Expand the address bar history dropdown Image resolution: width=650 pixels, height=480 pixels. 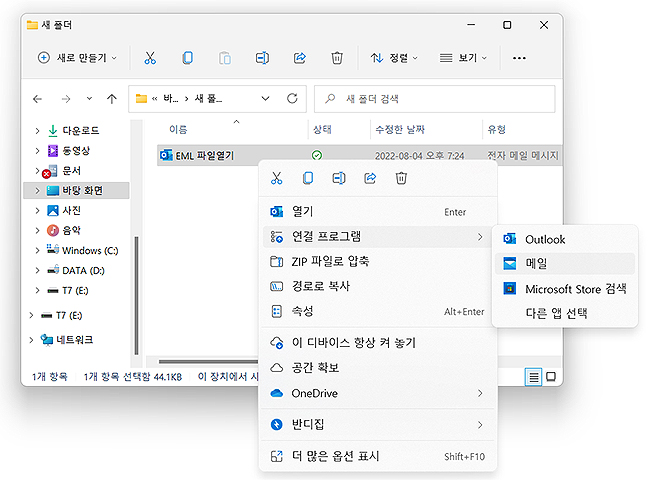pos(265,99)
